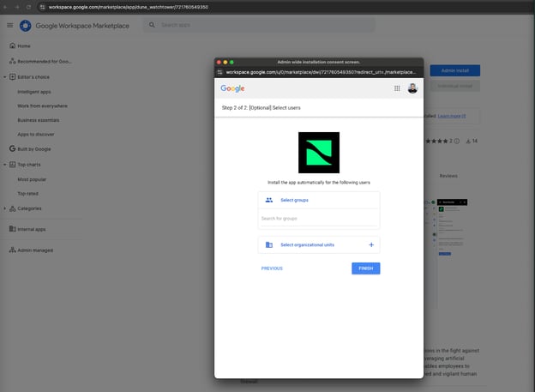Click the Admin install button
Screen dimensions: 535x392
454,70
